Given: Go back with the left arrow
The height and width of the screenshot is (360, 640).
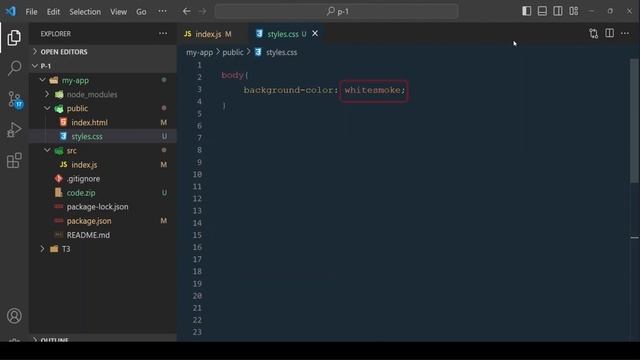Looking at the screenshot, I should coord(187,11).
